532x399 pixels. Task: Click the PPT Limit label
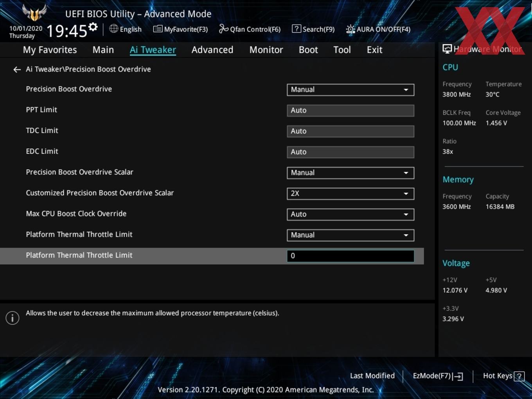coord(41,110)
